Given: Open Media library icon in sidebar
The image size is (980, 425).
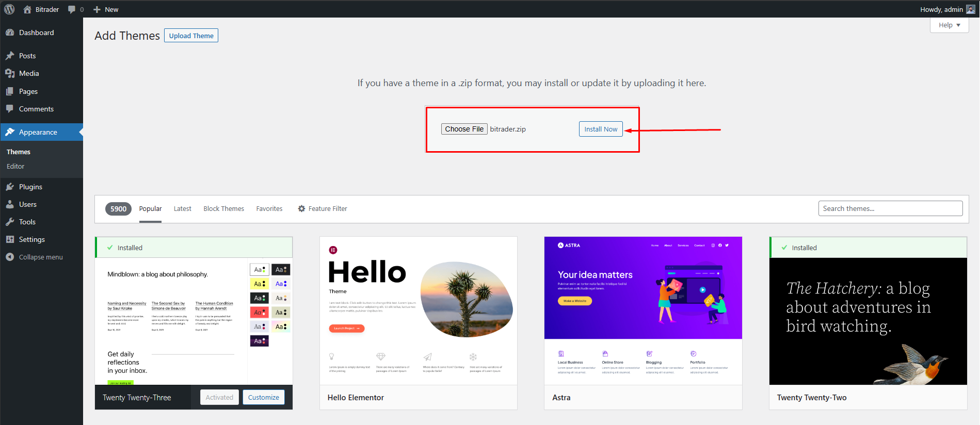Looking at the screenshot, I should (x=10, y=73).
